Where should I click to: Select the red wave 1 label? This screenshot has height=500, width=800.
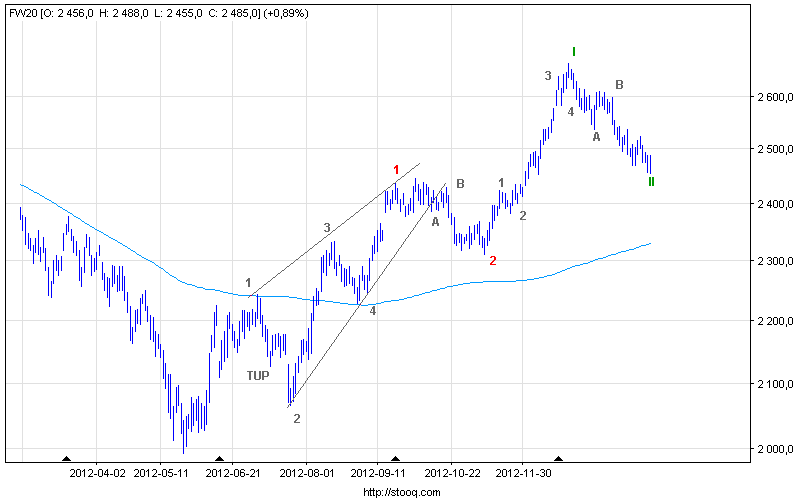tap(396, 170)
